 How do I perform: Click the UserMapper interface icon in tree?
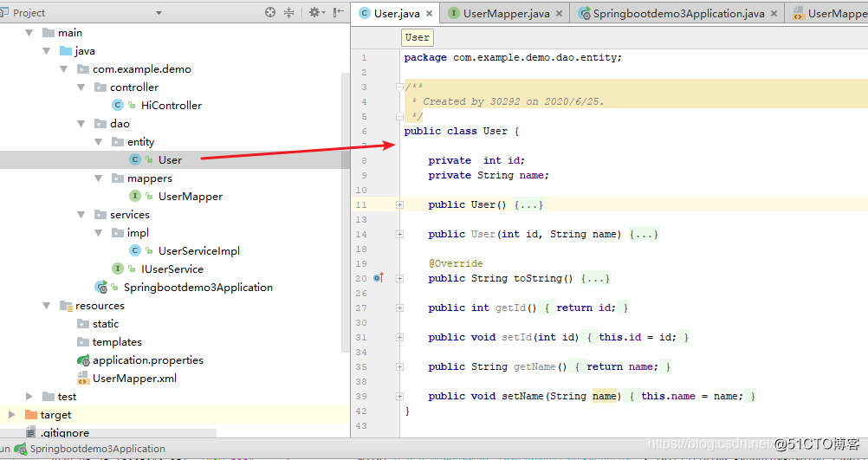tap(134, 197)
